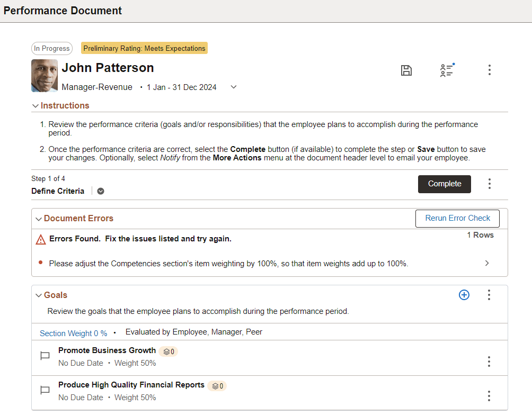Open the document header More Actions menu
Screen dimensions: 532x415
point(489,70)
